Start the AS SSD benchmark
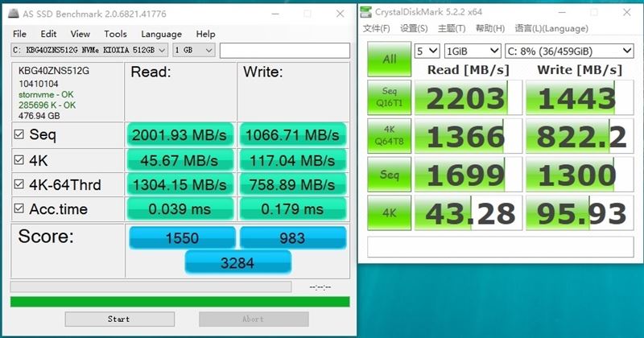The height and width of the screenshot is (338, 644). point(119,319)
